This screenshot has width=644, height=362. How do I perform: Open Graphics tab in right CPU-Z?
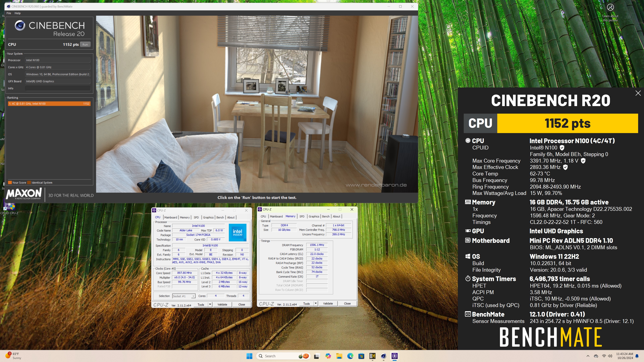click(314, 216)
